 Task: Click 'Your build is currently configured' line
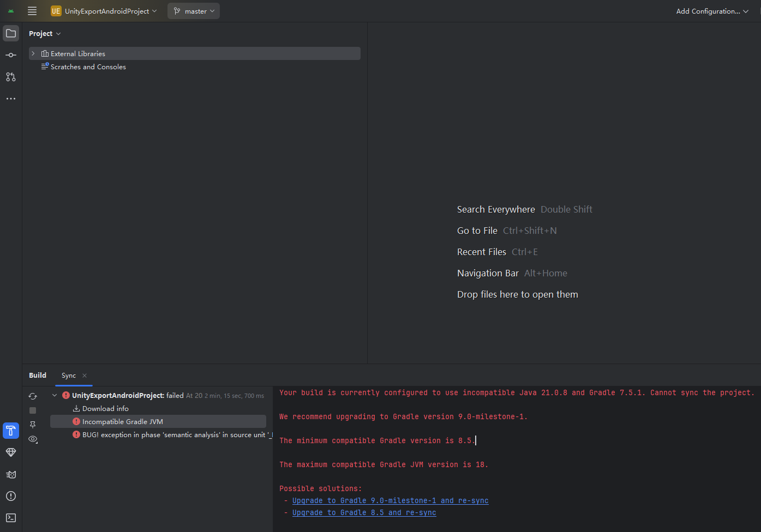point(517,392)
